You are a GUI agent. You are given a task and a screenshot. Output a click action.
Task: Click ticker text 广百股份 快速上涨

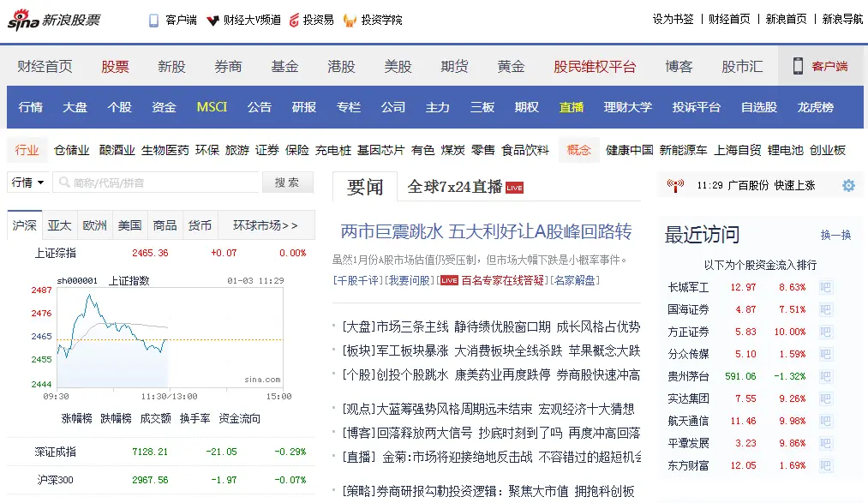click(771, 185)
